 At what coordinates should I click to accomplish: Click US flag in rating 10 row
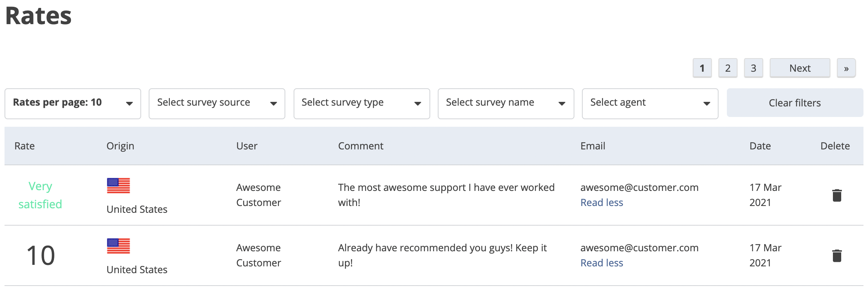[119, 246]
